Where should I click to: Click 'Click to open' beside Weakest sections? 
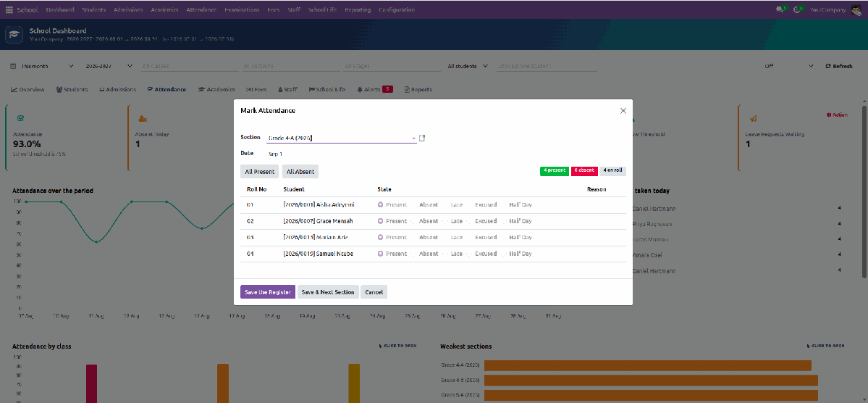[x=827, y=346]
